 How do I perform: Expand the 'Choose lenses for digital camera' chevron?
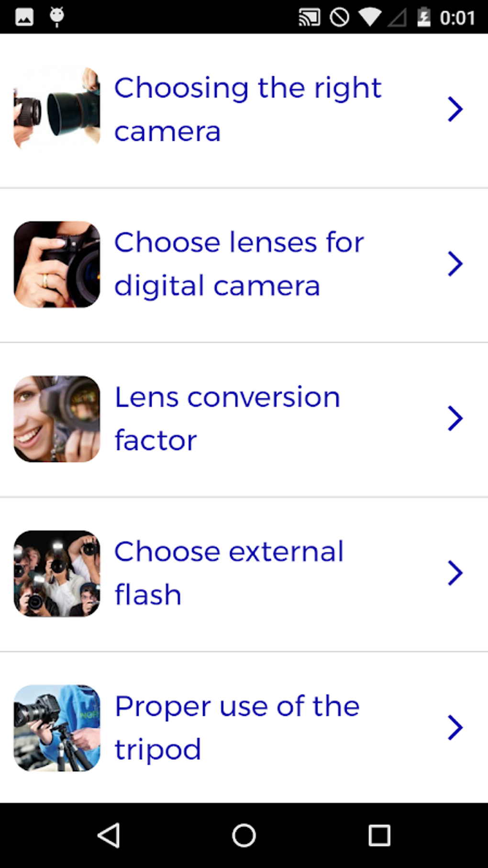coord(455,263)
